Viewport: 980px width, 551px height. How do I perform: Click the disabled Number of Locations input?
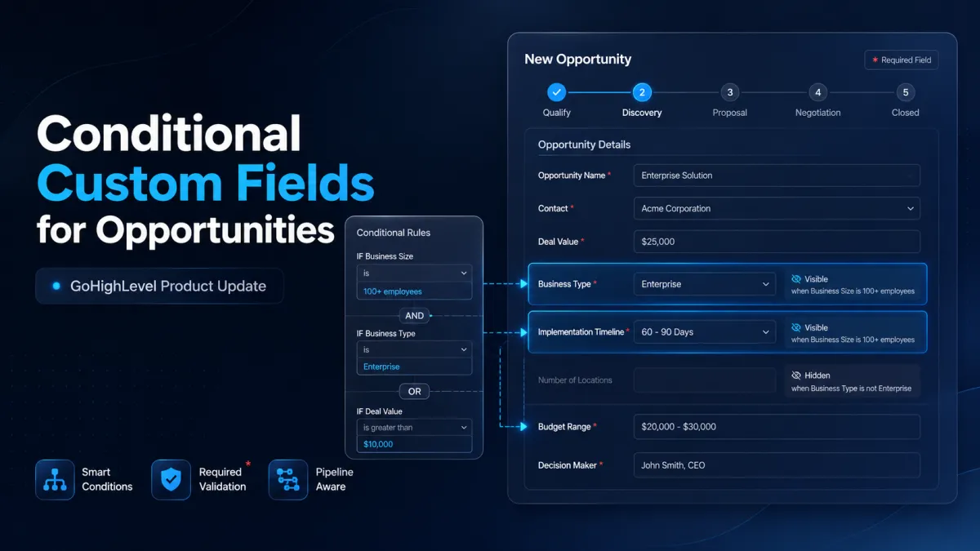705,380
